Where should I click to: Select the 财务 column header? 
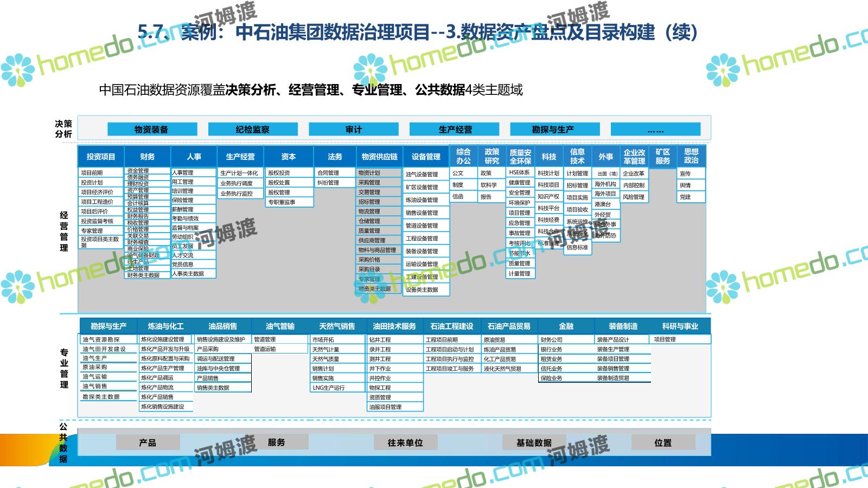(148, 157)
